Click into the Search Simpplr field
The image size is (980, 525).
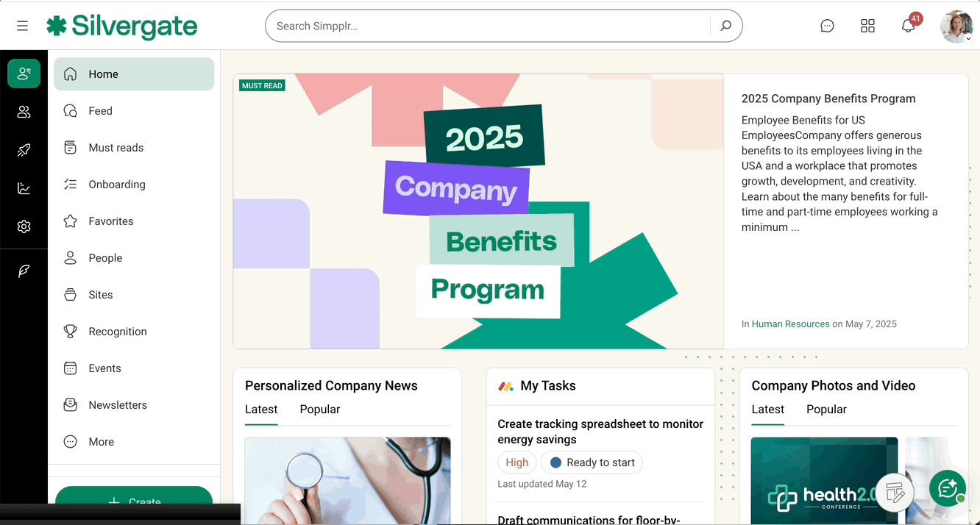coord(486,26)
